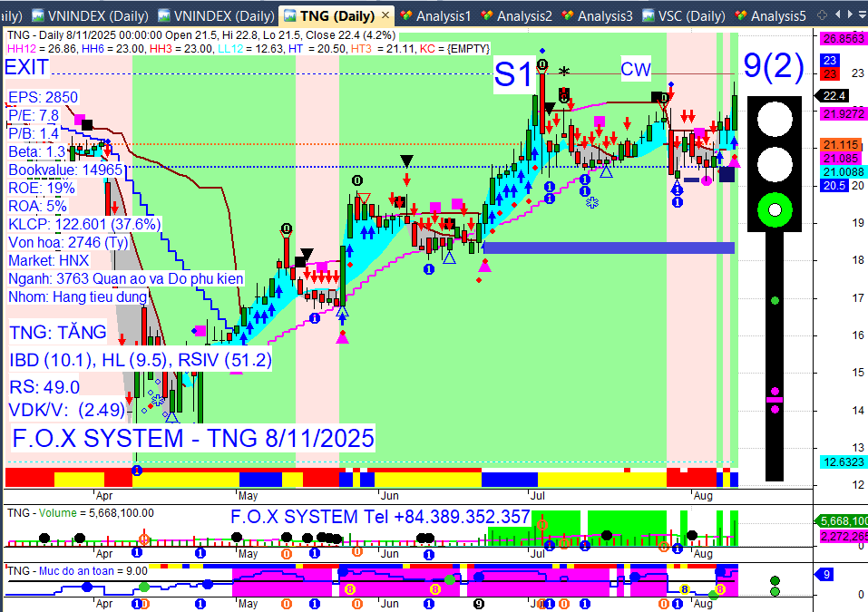Click the 'P/B: 1.4' text

(x=34, y=134)
